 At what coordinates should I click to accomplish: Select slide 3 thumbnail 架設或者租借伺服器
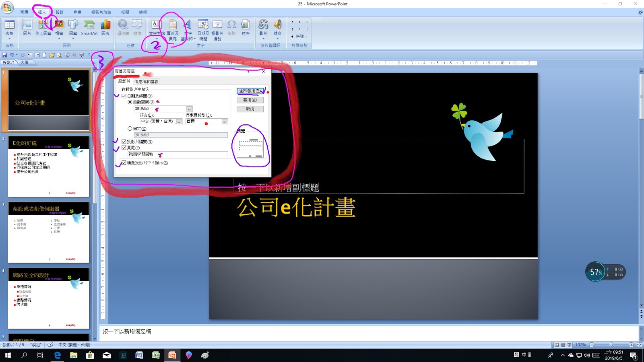[49, 232]
